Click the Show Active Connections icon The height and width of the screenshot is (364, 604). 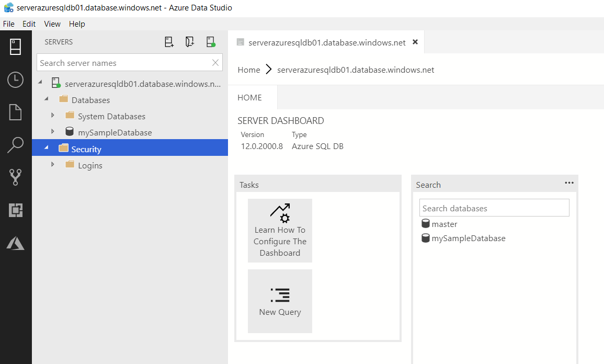coord(211,42)
